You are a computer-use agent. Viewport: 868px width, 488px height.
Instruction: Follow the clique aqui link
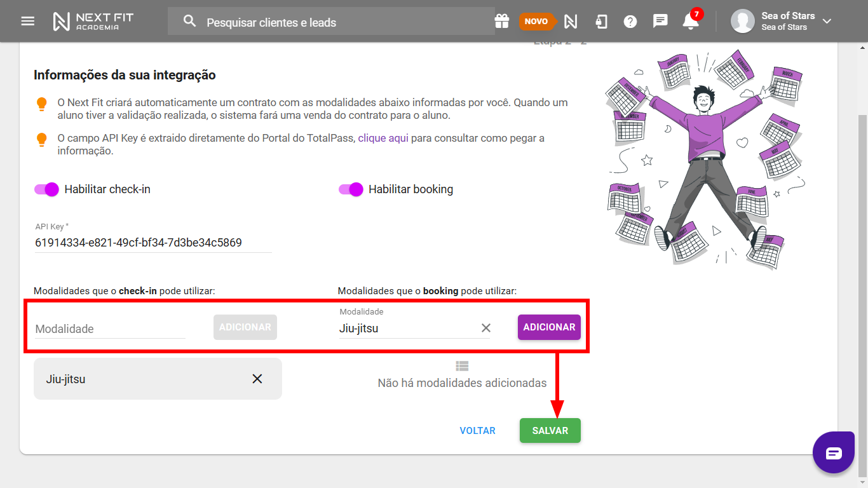(x=383, y=138)
